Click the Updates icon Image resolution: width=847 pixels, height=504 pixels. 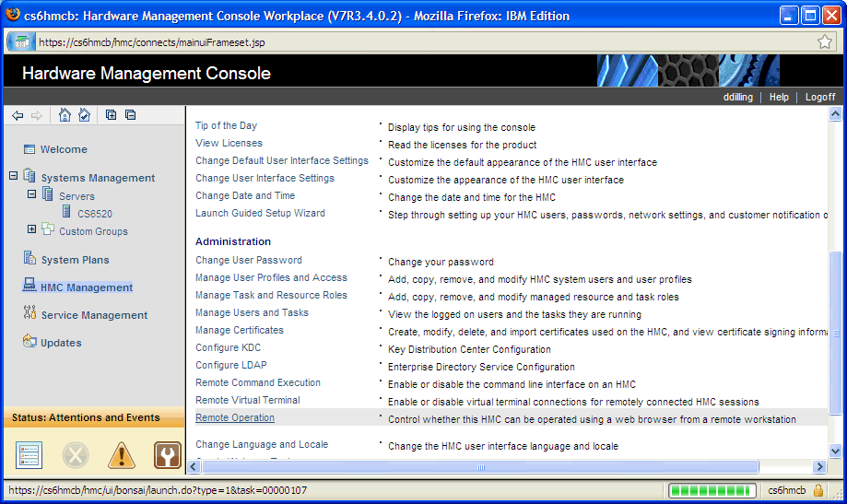29,342
